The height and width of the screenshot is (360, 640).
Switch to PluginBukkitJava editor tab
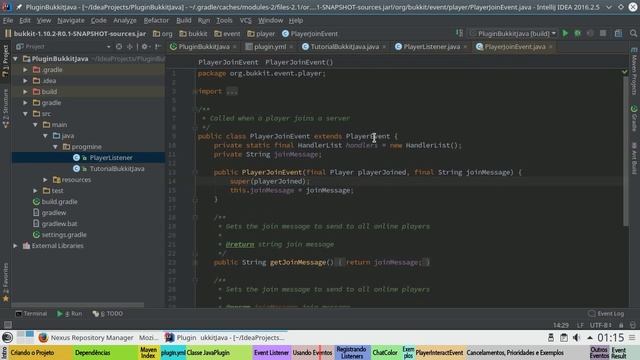tap(203, 47)
